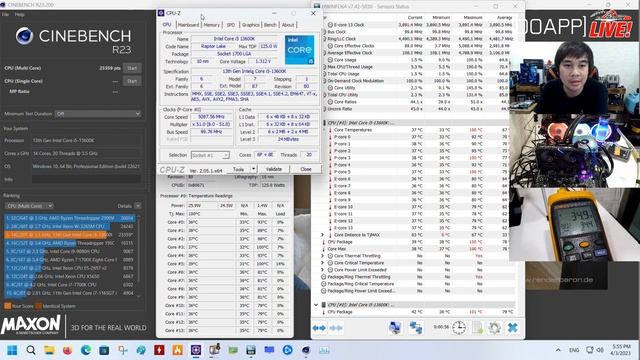
Task: Click the Core Max row in HWiNFO
Action: click(x=418, y=249)
